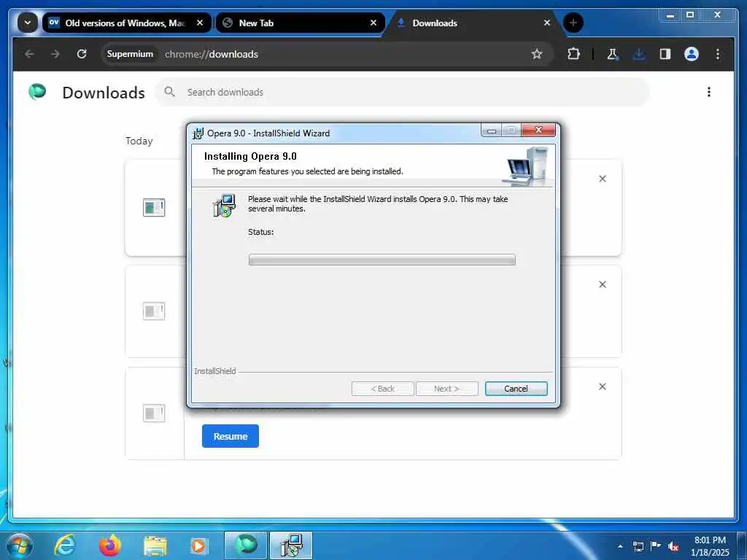747x560 pixels.
Task: Open the Extensions puzzle icon
Action: tap(573, 54)
